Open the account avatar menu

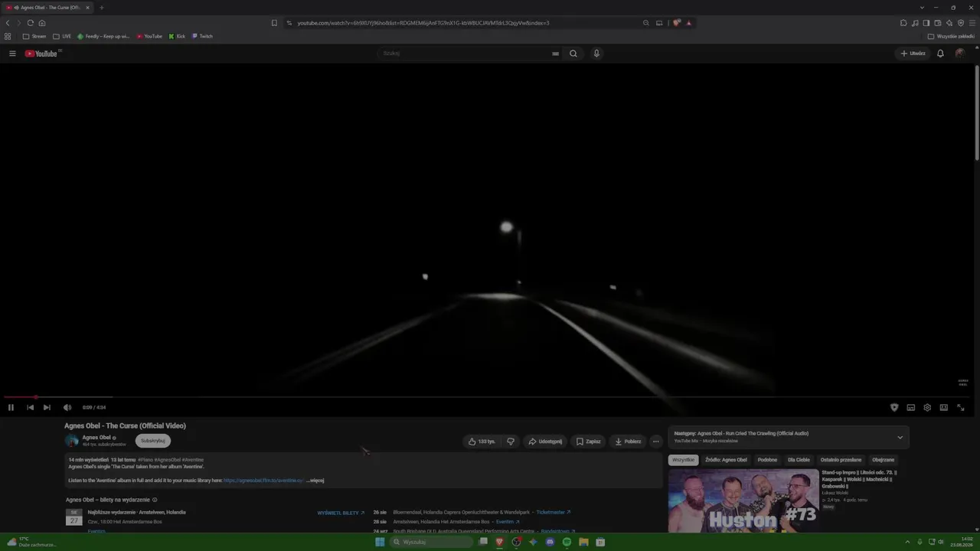(x=960, y=54)
